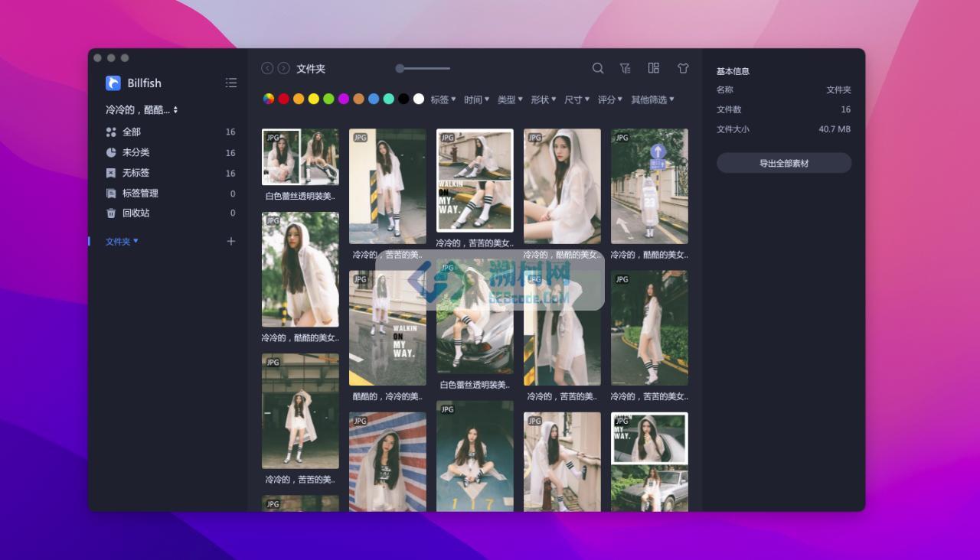This screenshot has height=560, width=980.
Task: Click the 基本信息 panel heading
Action: coord(733,71)
